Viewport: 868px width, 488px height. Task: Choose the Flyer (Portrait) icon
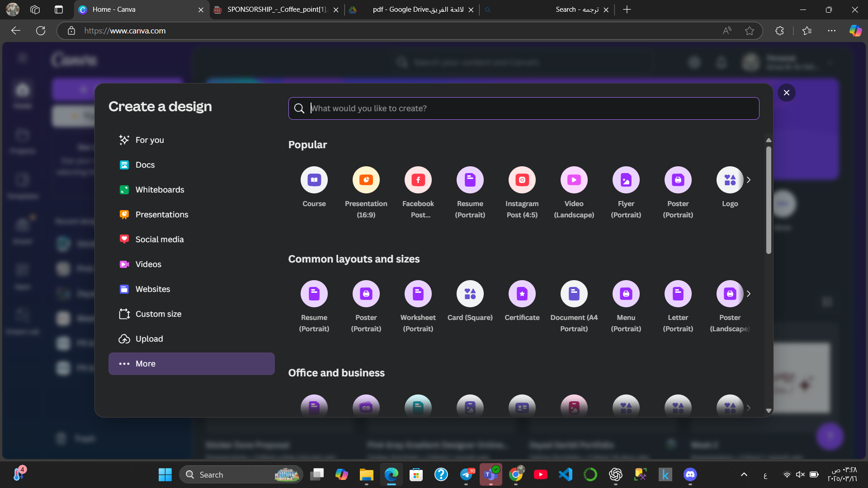tap(626, 180)
